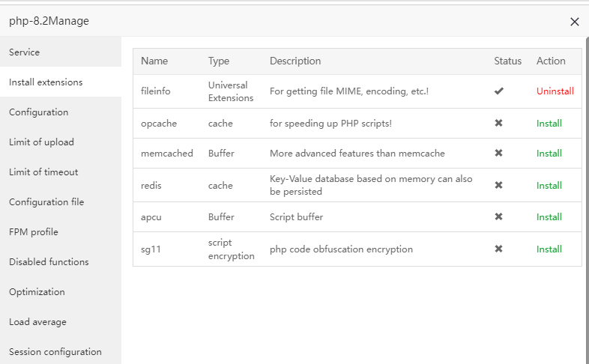Image resolution: width=589 pixels, height=364 pixels.
Task: Open the Session configuration tab
Action: tap(55, 352)
